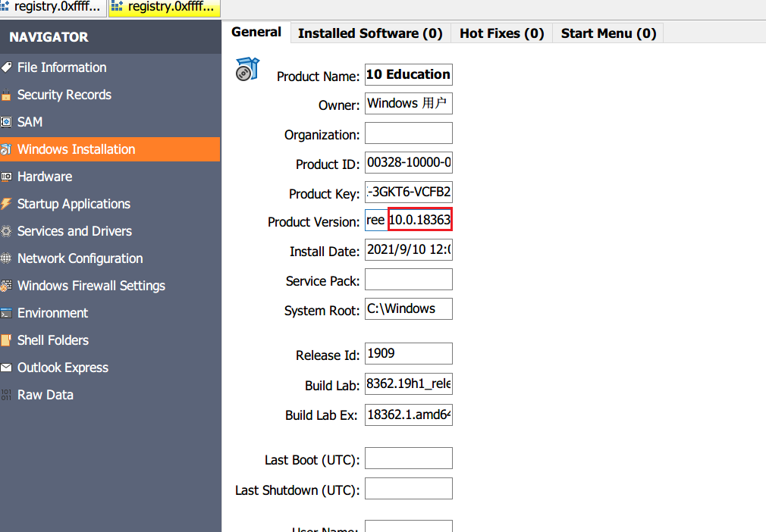The width and height of the screenshot is (766, 532).
Task: View the Environment section
Action: point(111,313)
